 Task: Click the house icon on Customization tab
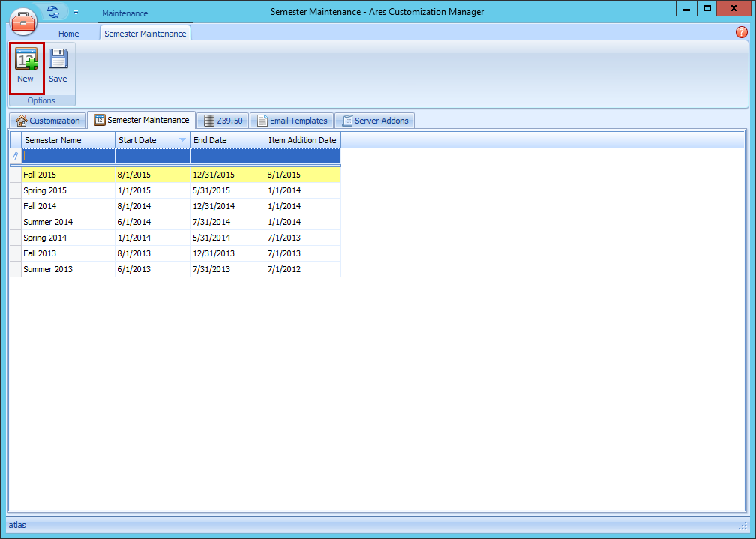tap(21, 121)
